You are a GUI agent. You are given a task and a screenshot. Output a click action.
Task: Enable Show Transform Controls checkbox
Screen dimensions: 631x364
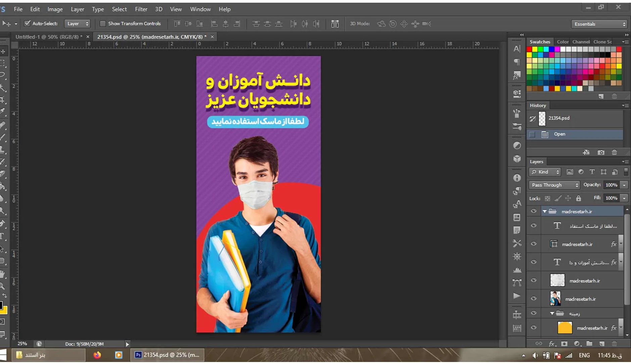tap(103, 23)
